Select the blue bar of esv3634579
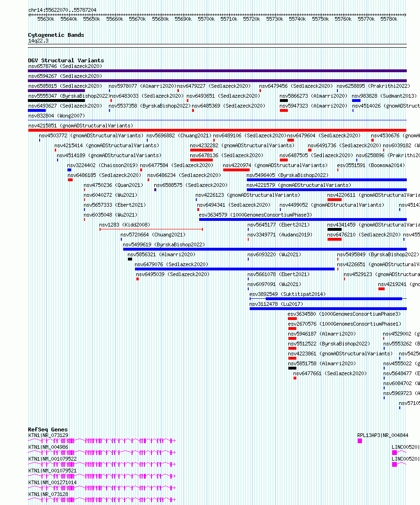Screen dimensions: 420x505 tap(303, 219)
